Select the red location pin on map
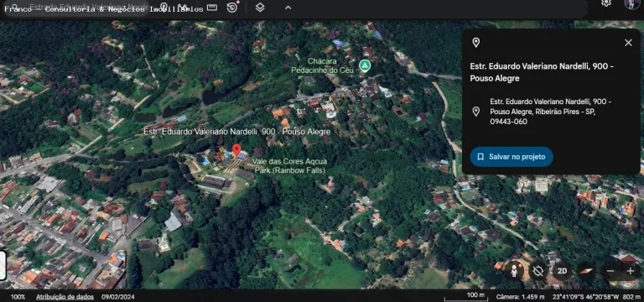Image resolution: width=644 pixels, height=302 pixels. [x=236, y=150]
